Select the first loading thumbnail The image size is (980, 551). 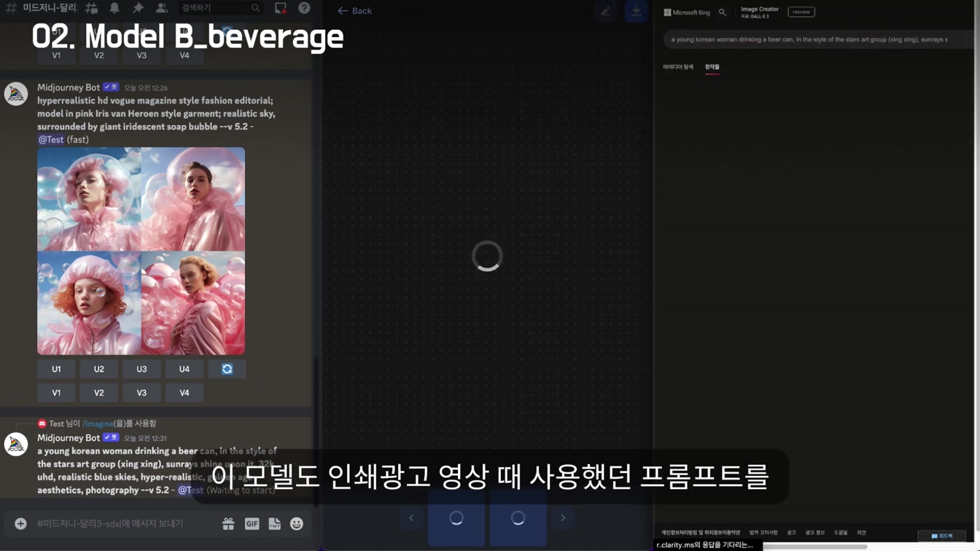point(456,518)
